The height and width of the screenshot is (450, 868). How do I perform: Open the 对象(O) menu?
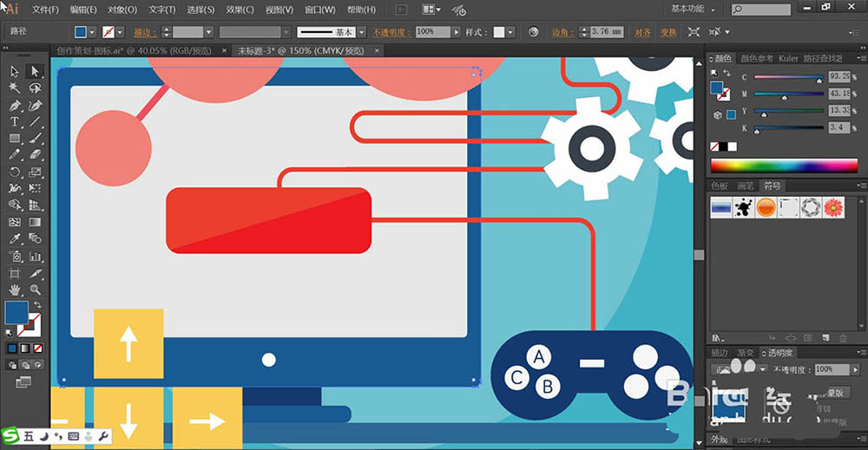click(x=122, y=10)
